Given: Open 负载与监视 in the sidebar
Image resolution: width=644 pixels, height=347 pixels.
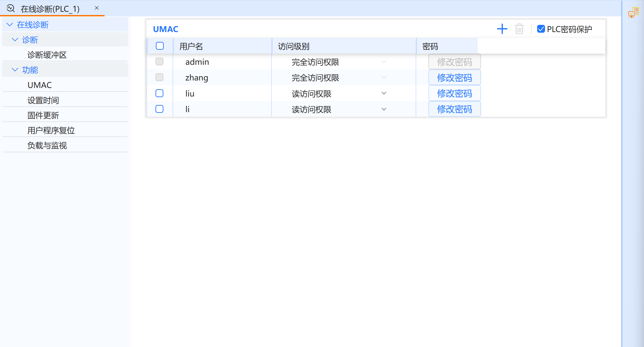Looking at the screenshot, I should click(x=47, y=146).
